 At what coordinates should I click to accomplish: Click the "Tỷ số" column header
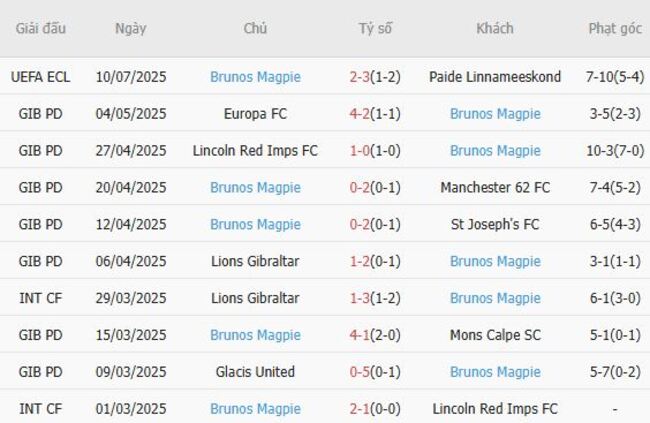[x=375, y=28]
